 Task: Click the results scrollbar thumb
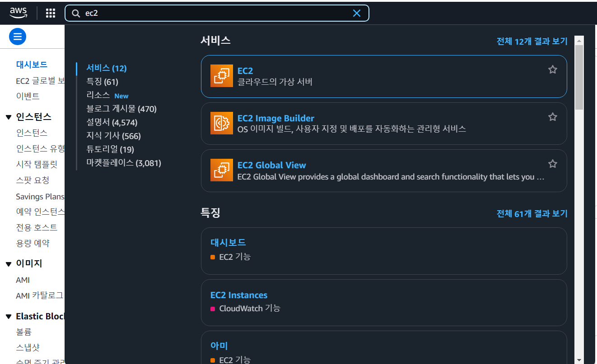coord(579,77)
